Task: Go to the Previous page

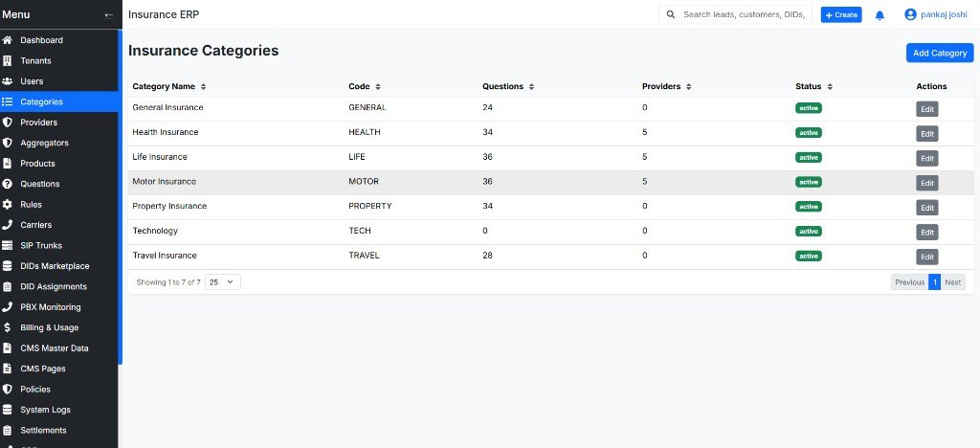Action: 909,282
